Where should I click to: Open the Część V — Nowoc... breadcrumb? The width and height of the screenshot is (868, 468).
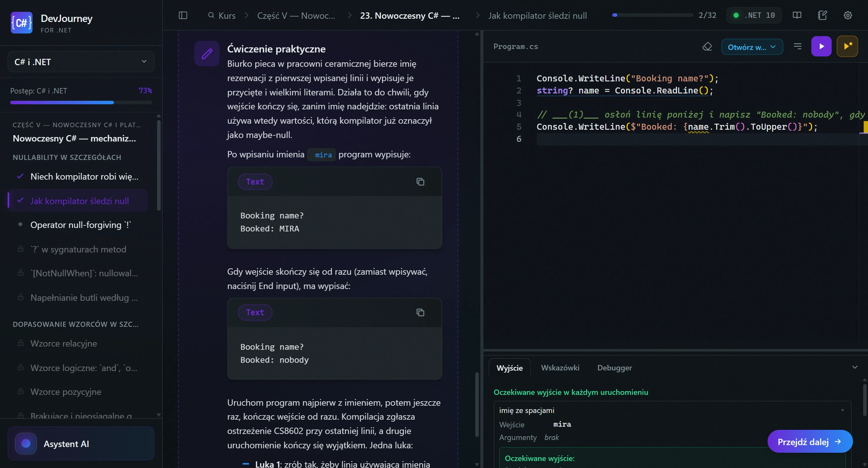tap(296, 16)
